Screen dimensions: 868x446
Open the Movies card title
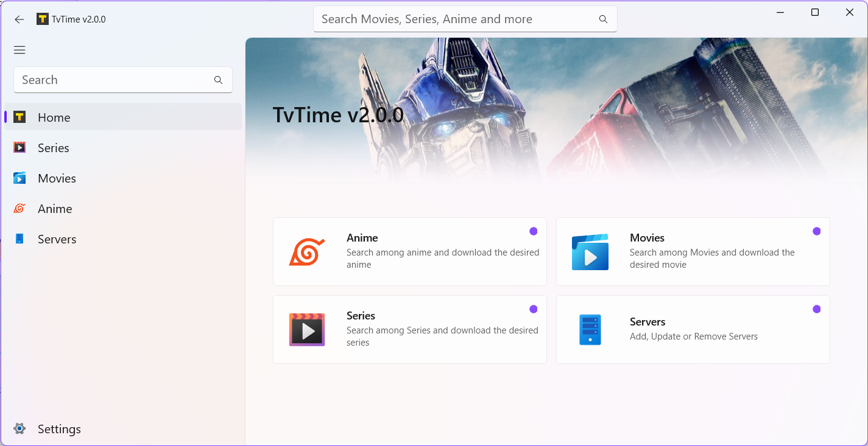(x=647, y=238)
